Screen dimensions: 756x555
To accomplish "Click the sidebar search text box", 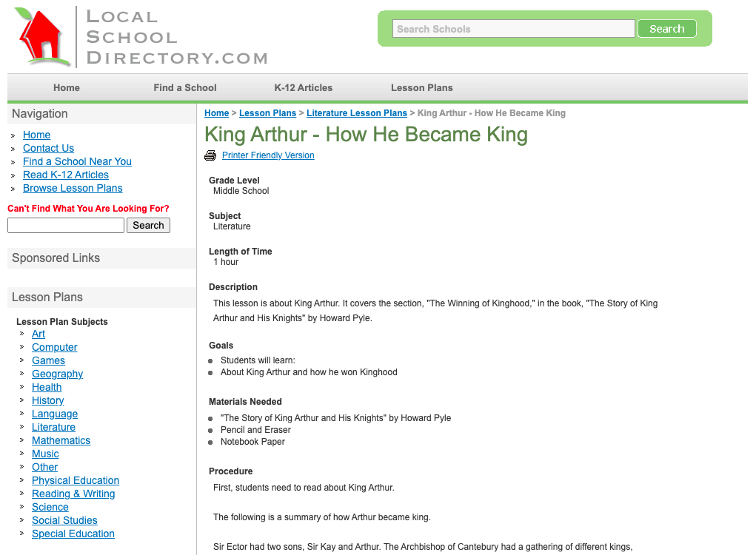I will (x=65, y=225).
